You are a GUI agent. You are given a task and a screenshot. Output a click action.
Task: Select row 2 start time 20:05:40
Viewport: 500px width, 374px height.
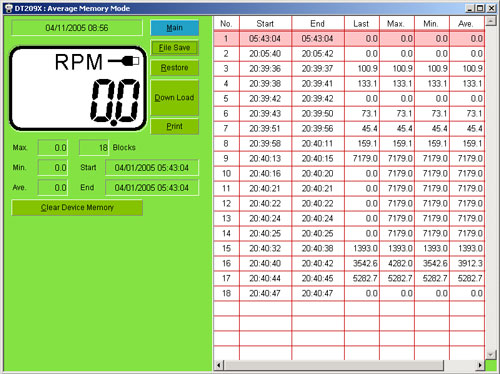coord(265,54)
